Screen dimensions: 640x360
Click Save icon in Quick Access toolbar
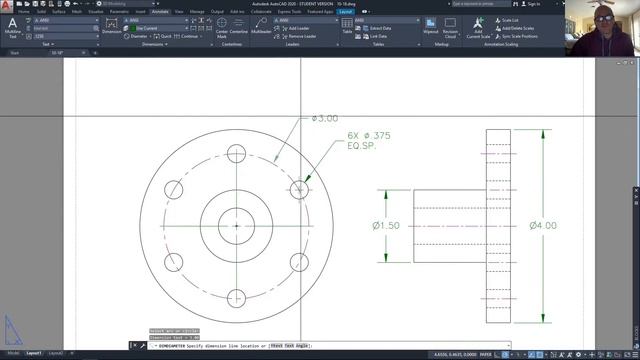35,4
